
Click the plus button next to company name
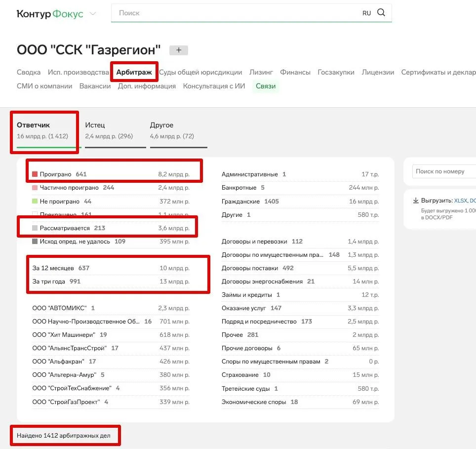(x=178, y=50)
